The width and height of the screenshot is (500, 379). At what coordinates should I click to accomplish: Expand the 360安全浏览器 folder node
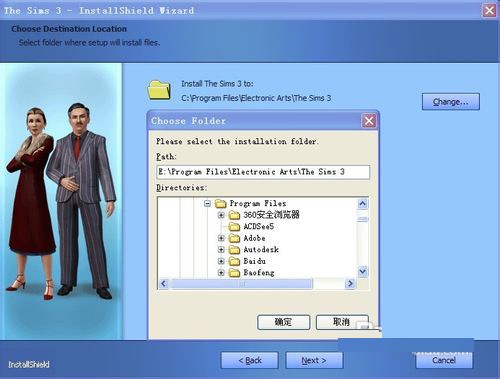pos(221,215)
